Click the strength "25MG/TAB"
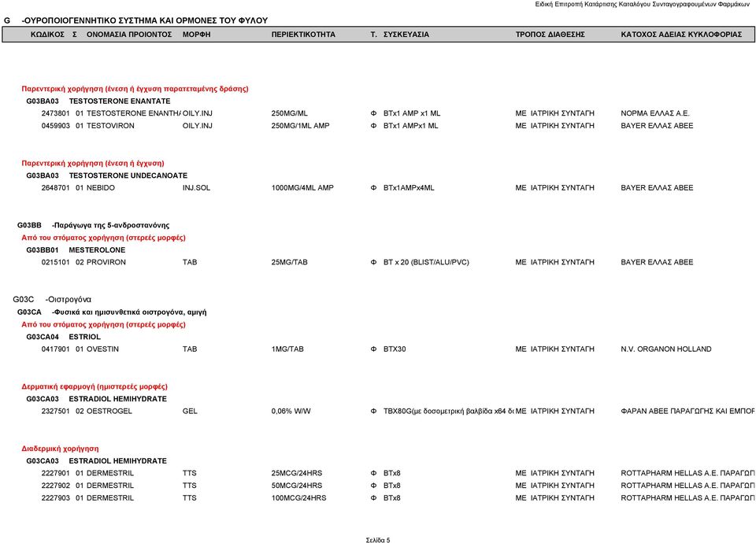This screenshot has height=543, width=756. pos(289,263)
